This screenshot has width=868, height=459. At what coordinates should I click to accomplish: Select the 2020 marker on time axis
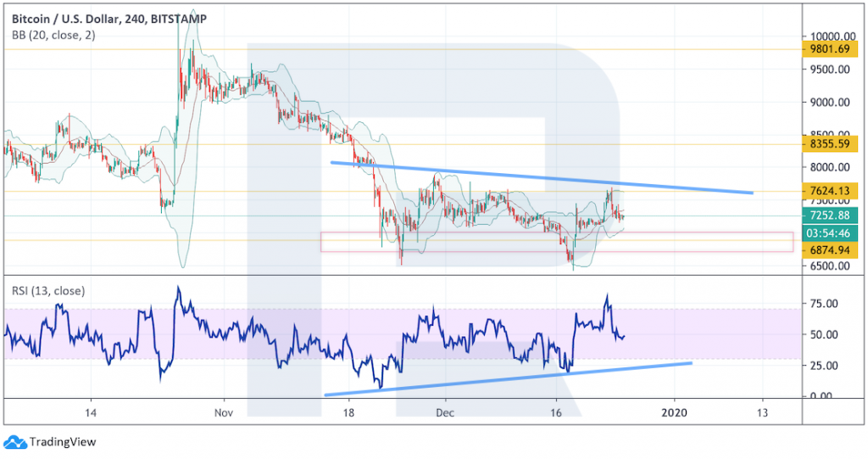(x=675, y=413)
